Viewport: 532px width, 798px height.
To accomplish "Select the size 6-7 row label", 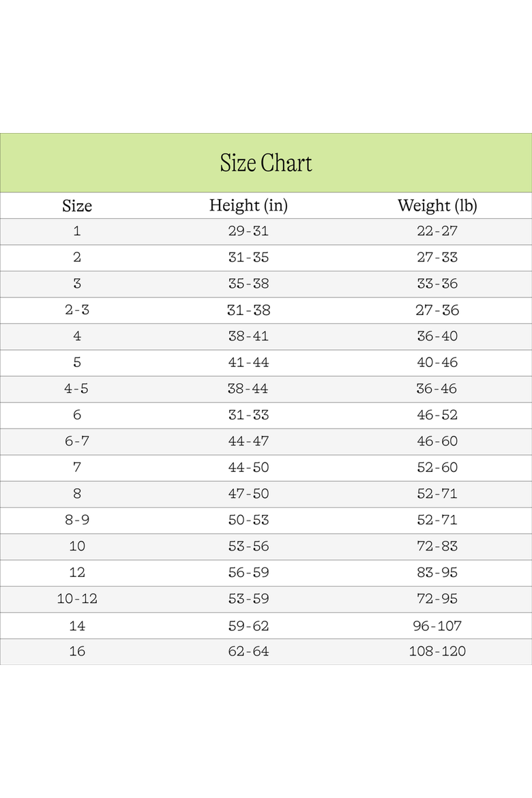I will [77, 441].
